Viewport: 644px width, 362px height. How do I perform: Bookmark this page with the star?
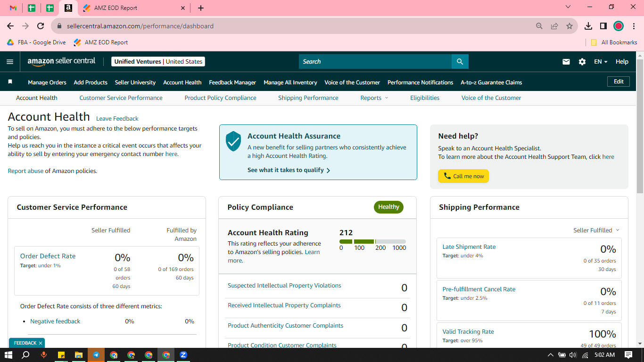(x=570, y=26)
